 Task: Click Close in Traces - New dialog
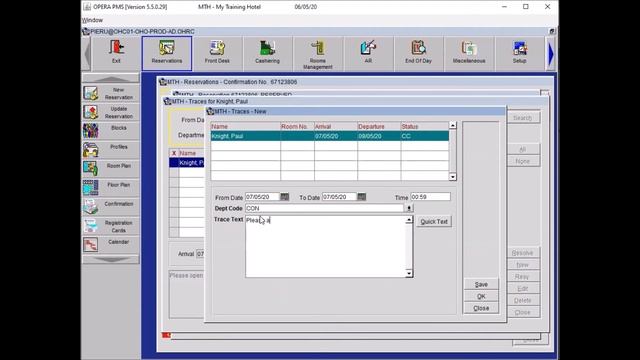[x=481, y=308]
